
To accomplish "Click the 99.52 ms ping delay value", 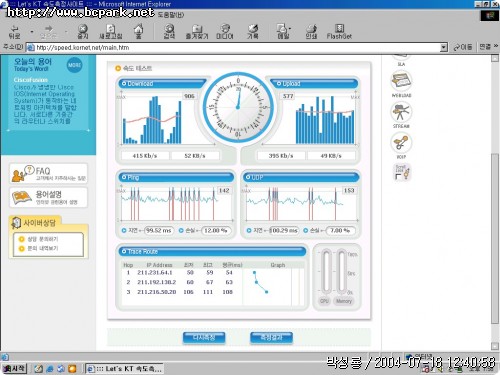I will click(159, 230).
